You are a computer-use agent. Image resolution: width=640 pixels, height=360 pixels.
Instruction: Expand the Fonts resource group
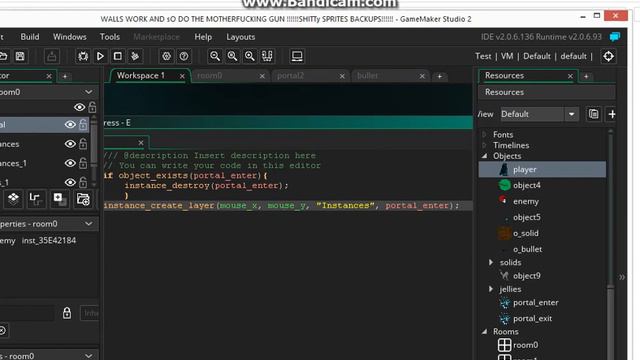[484, 134]
